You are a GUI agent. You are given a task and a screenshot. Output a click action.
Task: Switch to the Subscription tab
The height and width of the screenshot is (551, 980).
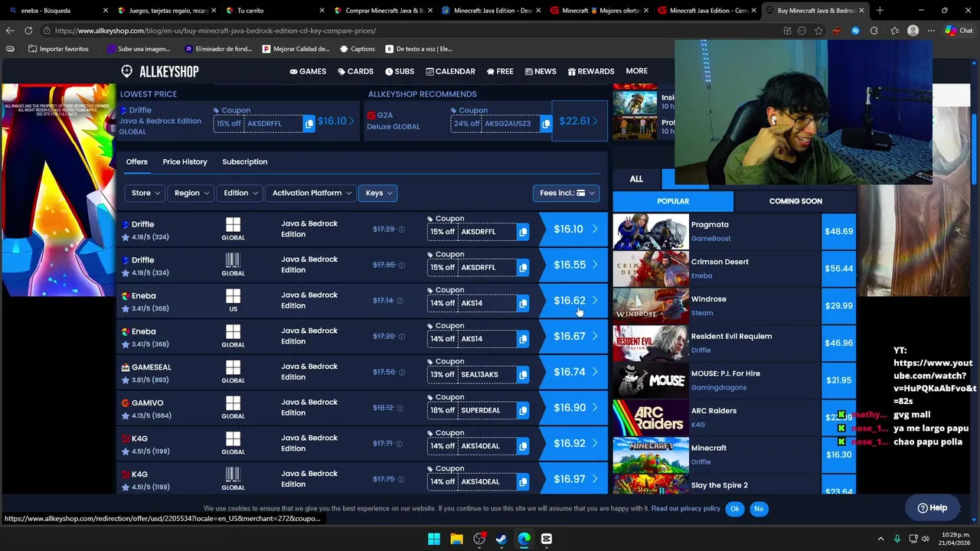tap(245, 161)
